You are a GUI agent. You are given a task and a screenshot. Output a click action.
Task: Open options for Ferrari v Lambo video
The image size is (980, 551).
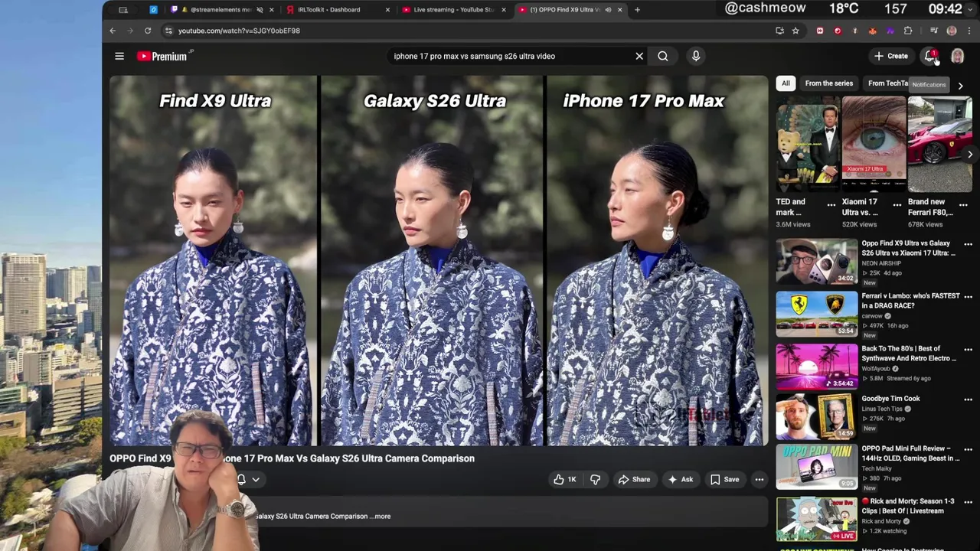coord(968,297)
